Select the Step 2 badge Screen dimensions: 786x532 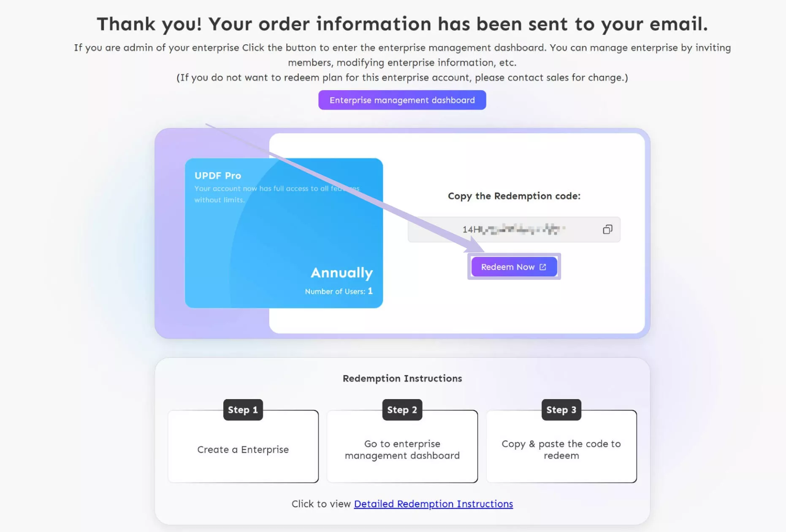pyautogui.click(x=402, y=410)
